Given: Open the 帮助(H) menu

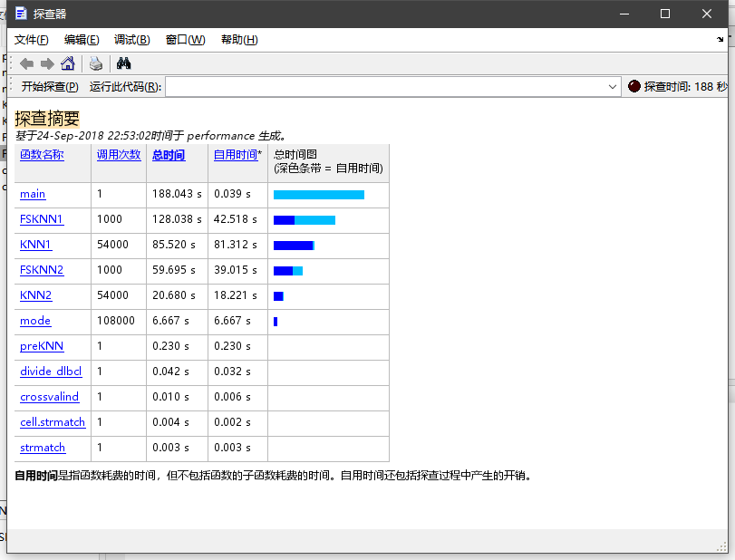Looking at the screenshot, I should click(x=239, y=40).
